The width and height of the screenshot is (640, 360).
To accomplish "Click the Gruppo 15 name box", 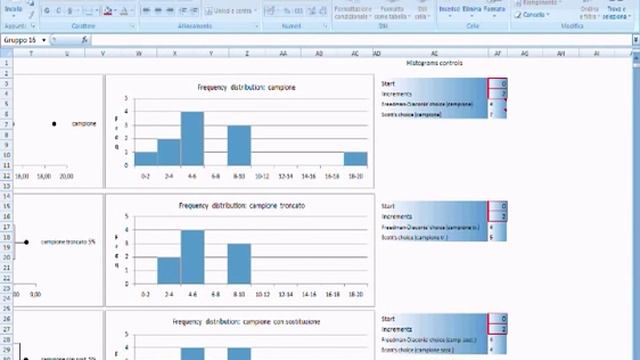I will (x=20, y=40).
